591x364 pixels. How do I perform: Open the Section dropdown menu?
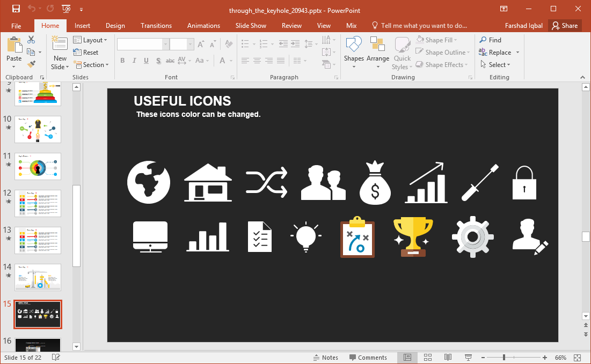pyautogui.click(x=91, y=65)
